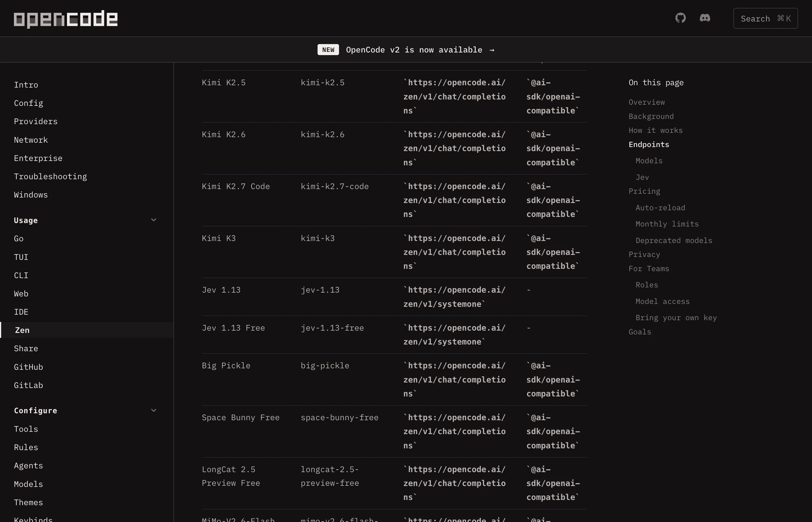Open Tools page in sidebar
This screenshot has height=522, width=812.
[x=26, y=429]
